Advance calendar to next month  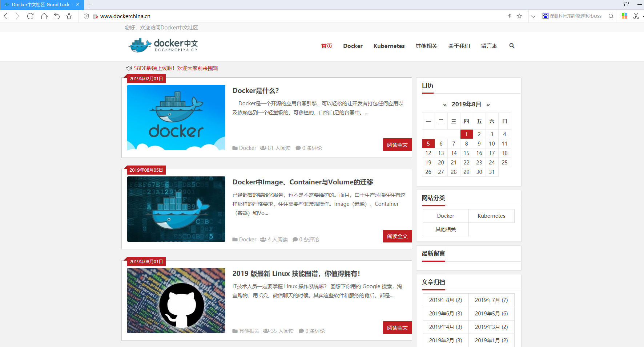488,105
